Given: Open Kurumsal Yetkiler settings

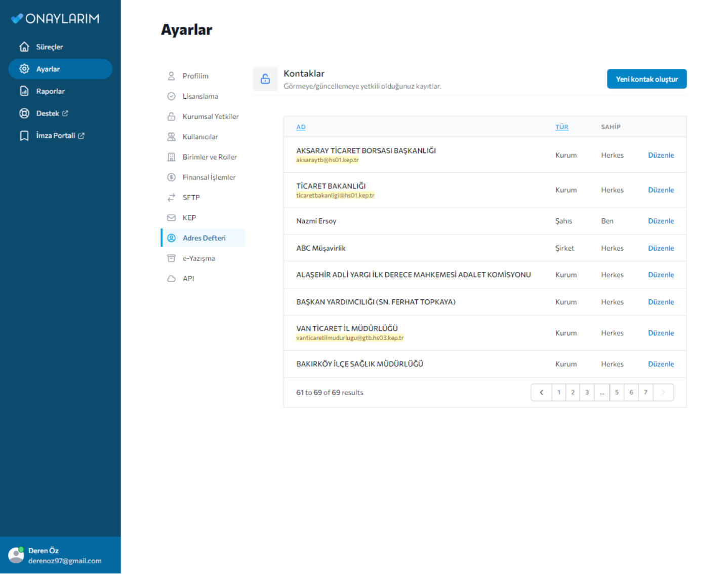Looking at the screenshot, I should (210, 117).
